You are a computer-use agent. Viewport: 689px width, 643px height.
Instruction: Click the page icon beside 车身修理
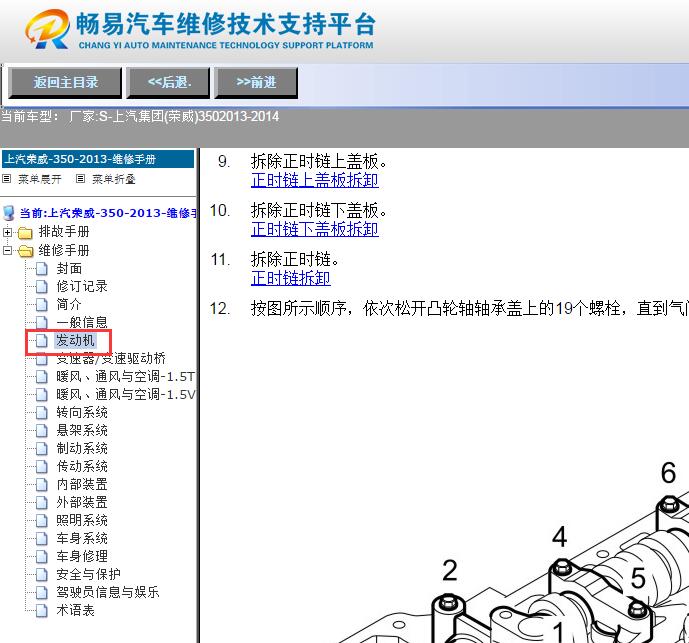pyautogui.click(x=41, y=557)
